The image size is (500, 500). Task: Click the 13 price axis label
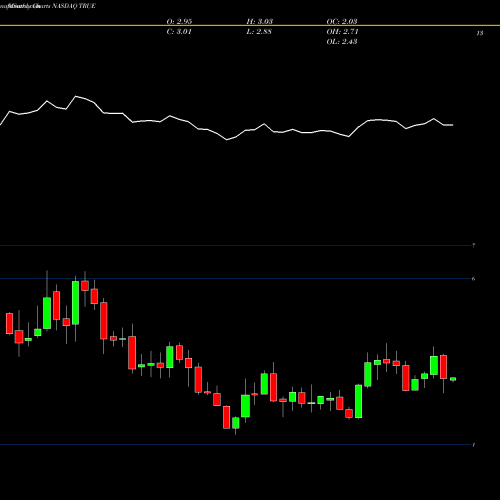480,33
